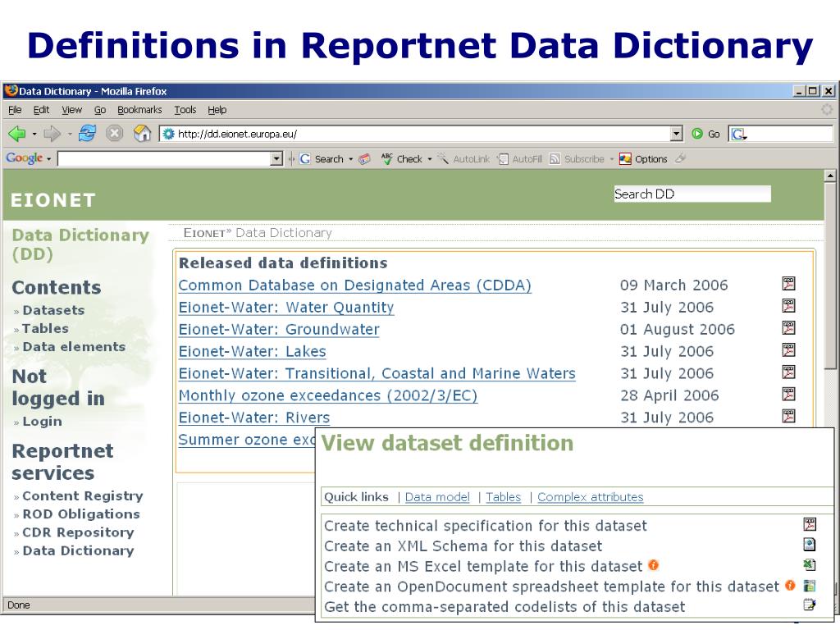Screen dimensions: 840x630
Task: Click the orange info icon beside Excel template
Action: (654, 565)
